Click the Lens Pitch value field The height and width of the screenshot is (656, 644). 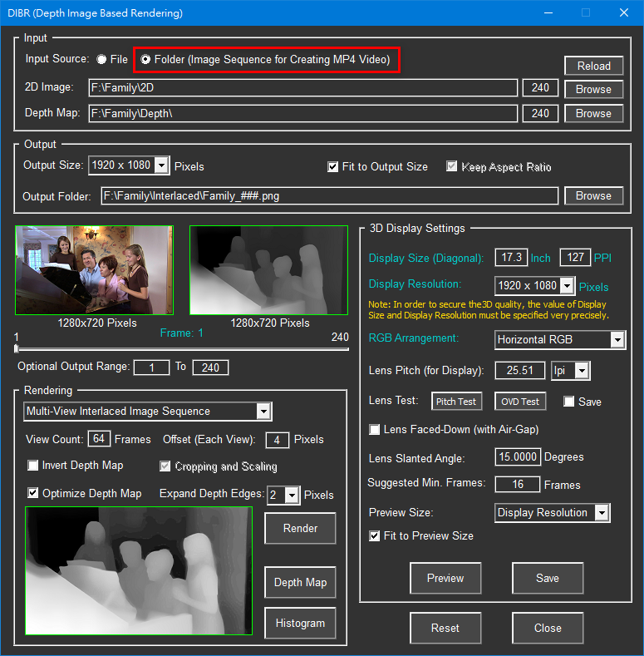(520, 371)
